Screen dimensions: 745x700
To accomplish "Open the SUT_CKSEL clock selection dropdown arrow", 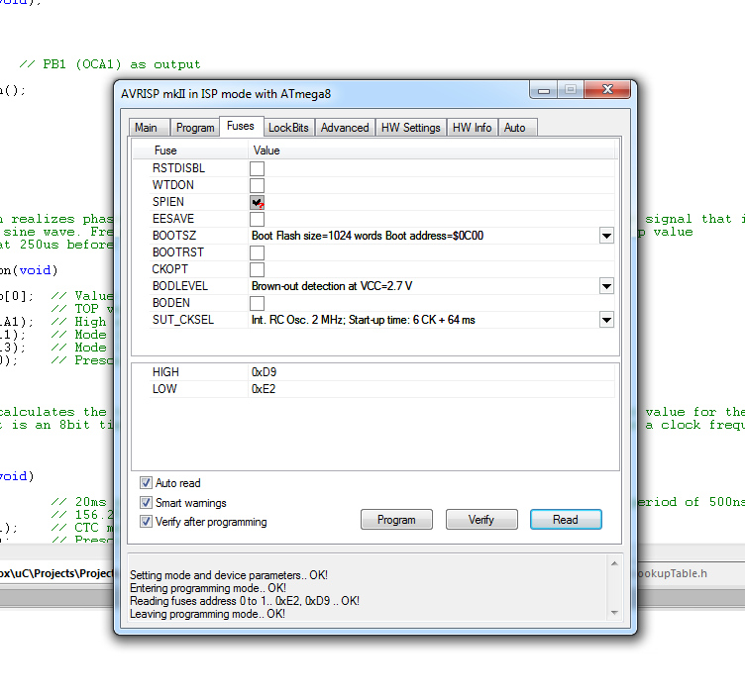I will click(606, 320).
